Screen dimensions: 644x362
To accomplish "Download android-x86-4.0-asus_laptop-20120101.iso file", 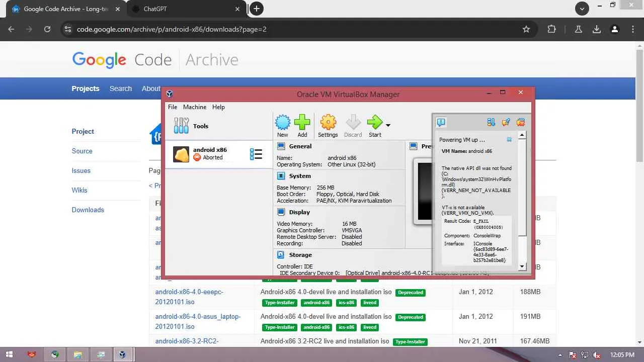I will pyautogui.click(x=198, y=321).
